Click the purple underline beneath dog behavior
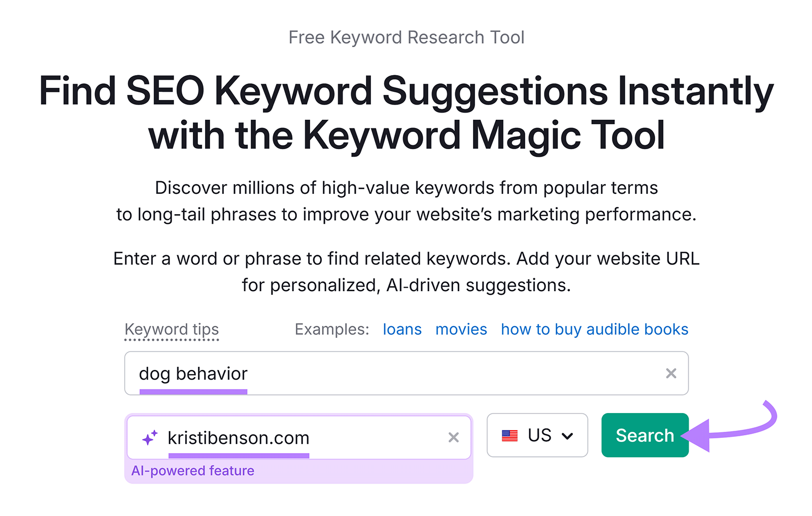Screen dimensions: 812x516 click(194, 391)
